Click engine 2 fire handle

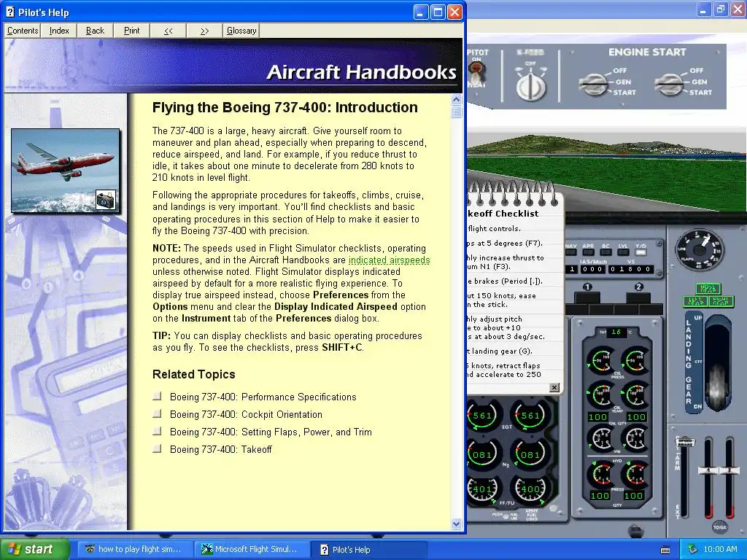pos(638,298)
